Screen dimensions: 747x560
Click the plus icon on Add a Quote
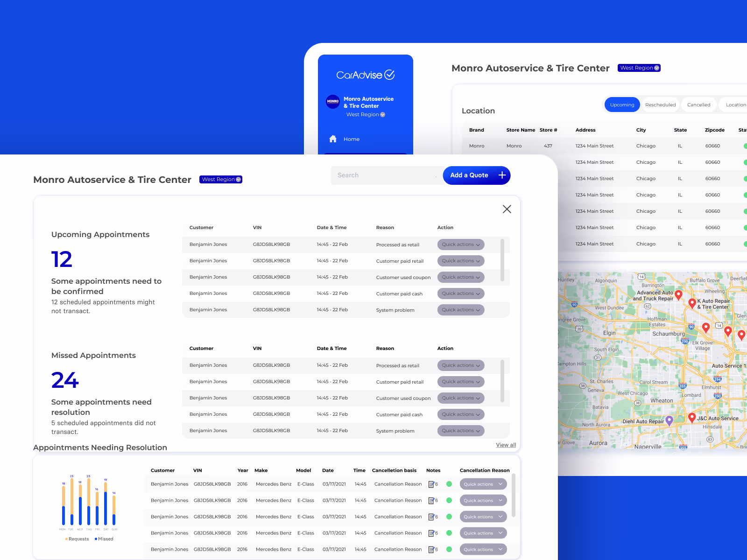point(502,175)
